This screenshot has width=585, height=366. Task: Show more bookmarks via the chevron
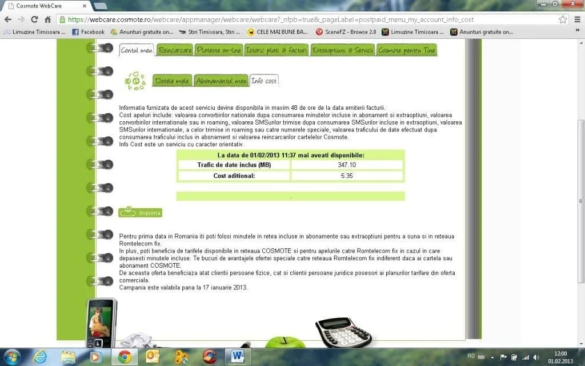[x=578, y=31]
